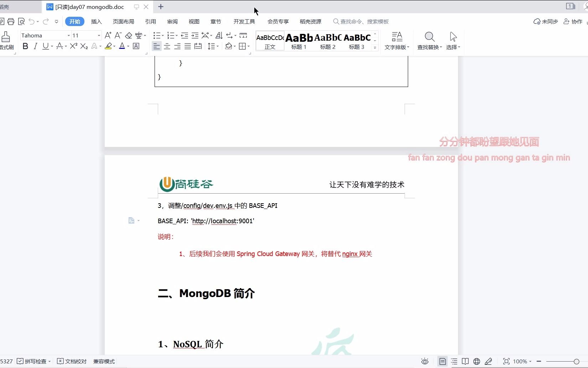
Task: Toggle left alignment button
Action: coord(156,46)
